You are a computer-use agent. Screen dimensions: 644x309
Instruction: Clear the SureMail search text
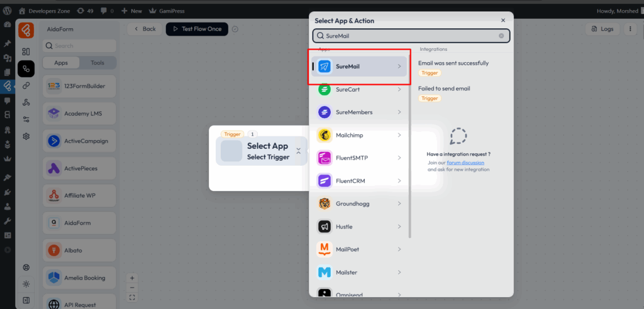501,36
